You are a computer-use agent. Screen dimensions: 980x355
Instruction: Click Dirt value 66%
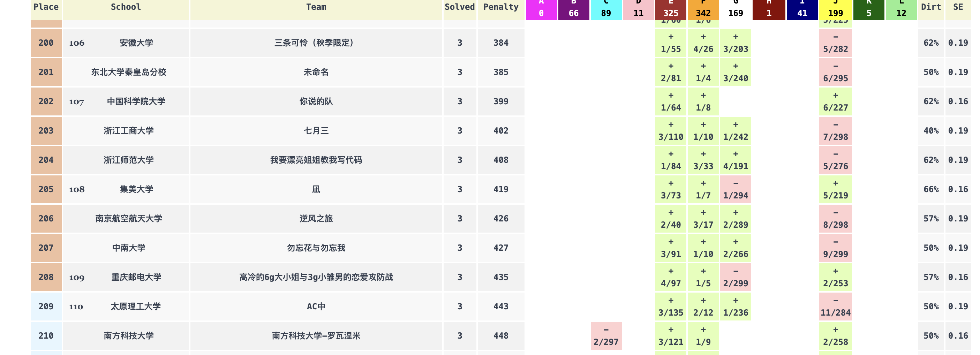point(931,189)
